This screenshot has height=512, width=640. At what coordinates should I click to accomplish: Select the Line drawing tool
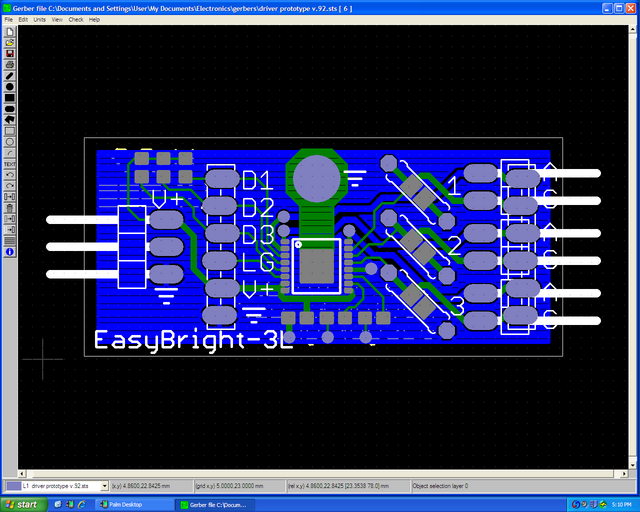point(10,76)
